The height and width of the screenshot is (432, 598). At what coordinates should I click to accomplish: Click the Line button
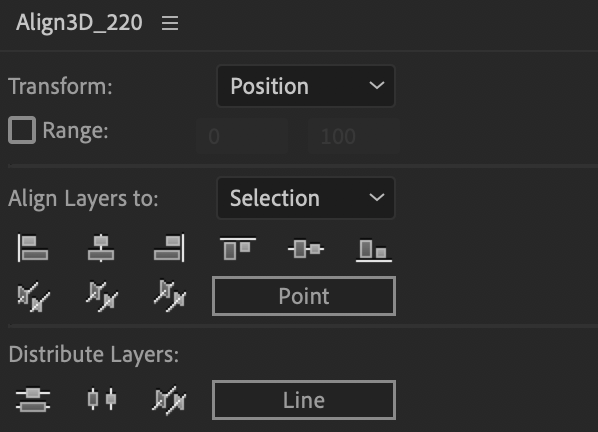point(304,400)
